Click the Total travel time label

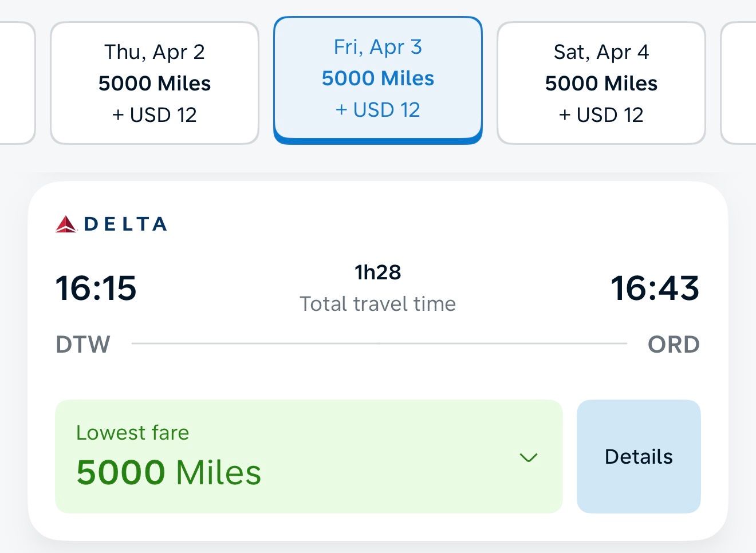tap(378, 304)
